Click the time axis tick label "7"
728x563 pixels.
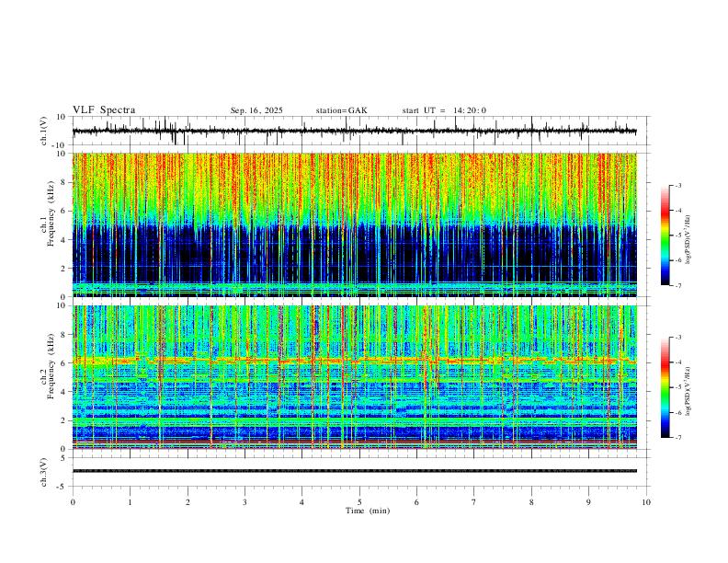click(x=474, y=502)
